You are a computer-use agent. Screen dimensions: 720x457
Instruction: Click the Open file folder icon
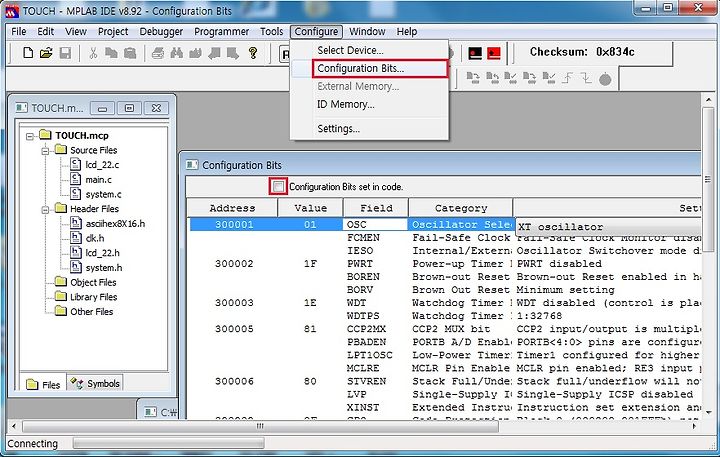46,53
